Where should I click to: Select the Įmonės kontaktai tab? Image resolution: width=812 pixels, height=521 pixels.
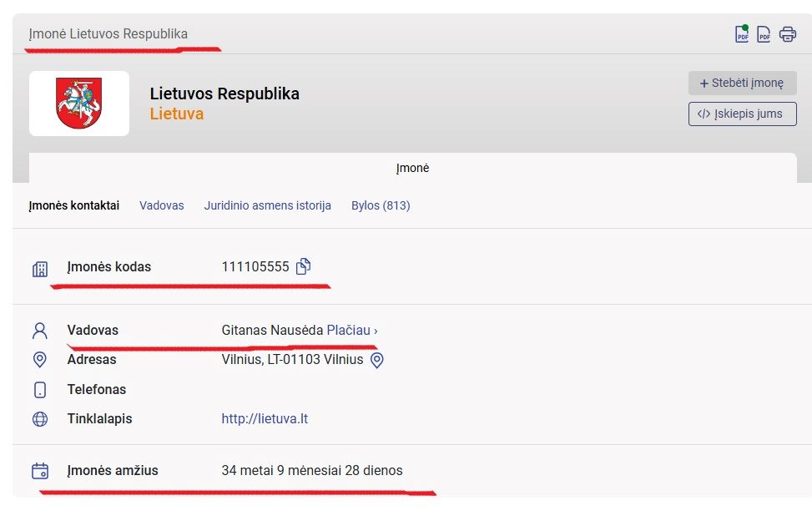point(74,205)
